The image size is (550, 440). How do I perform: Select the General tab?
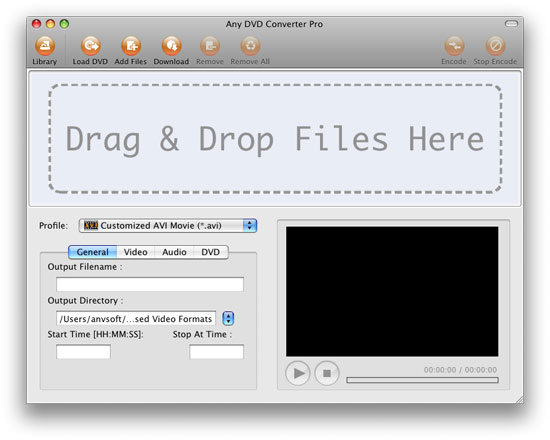pyautogui.click(x=93, y=252)
